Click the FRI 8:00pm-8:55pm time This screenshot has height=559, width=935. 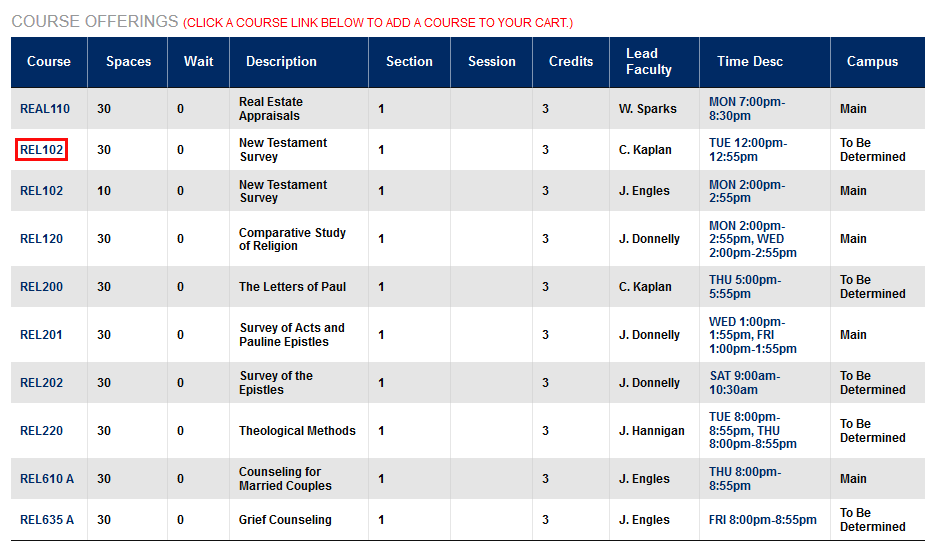[x=763, y=520]
